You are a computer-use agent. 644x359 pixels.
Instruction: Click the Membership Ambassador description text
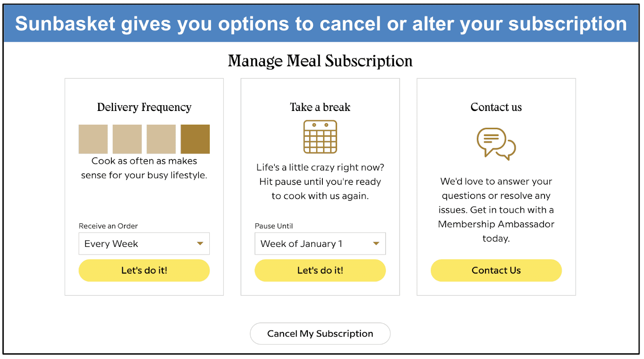point(496,210)
